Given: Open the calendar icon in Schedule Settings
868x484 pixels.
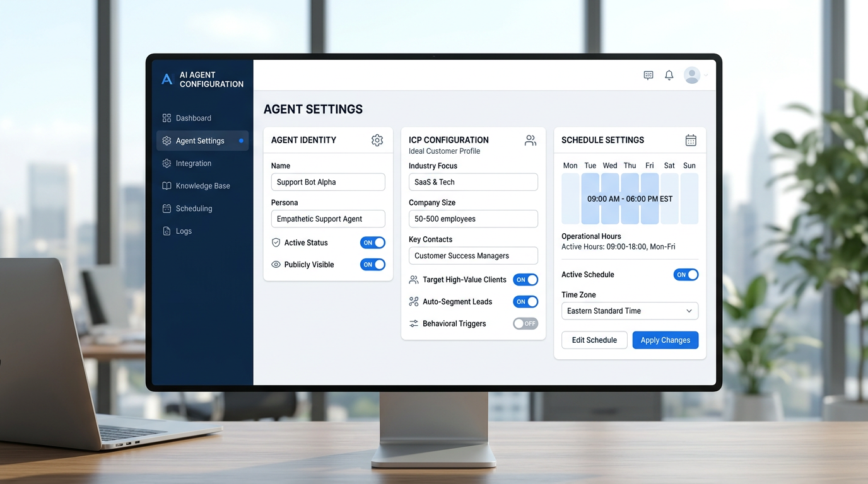Looking at the screenshot, I should (x=691, y=141).
